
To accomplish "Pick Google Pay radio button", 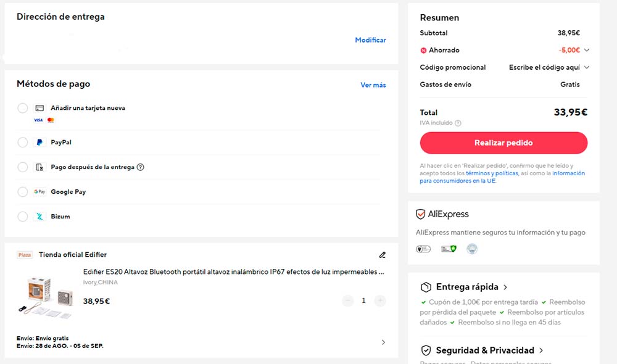I will 23,192.
